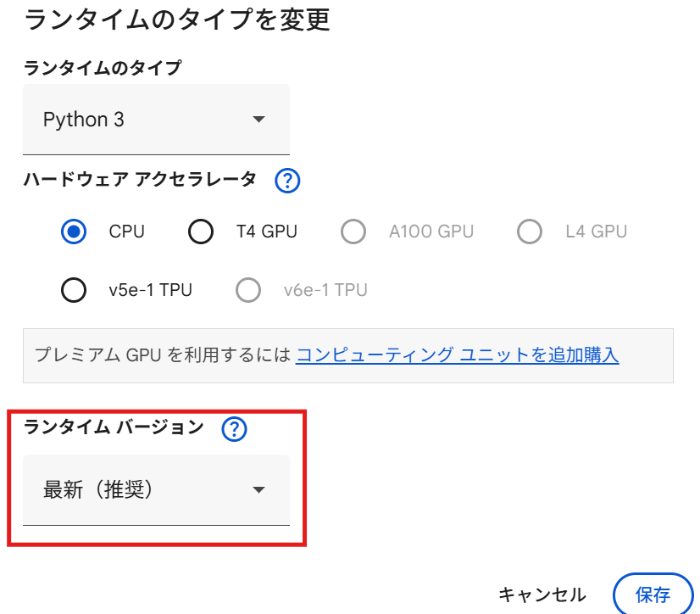Open コンピューティング ユニットを追加購入 link
Viewport: 700px width, 614px height.
(457, 355)
